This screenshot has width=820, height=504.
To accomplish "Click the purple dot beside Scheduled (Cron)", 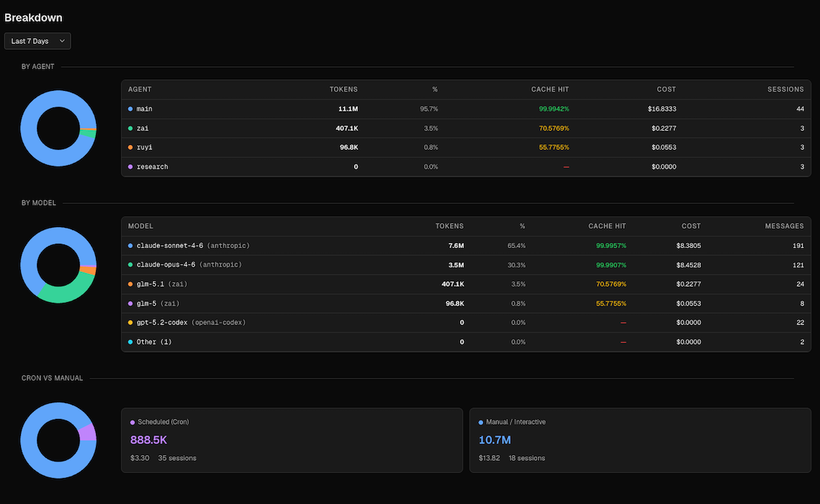I will 132,423.
